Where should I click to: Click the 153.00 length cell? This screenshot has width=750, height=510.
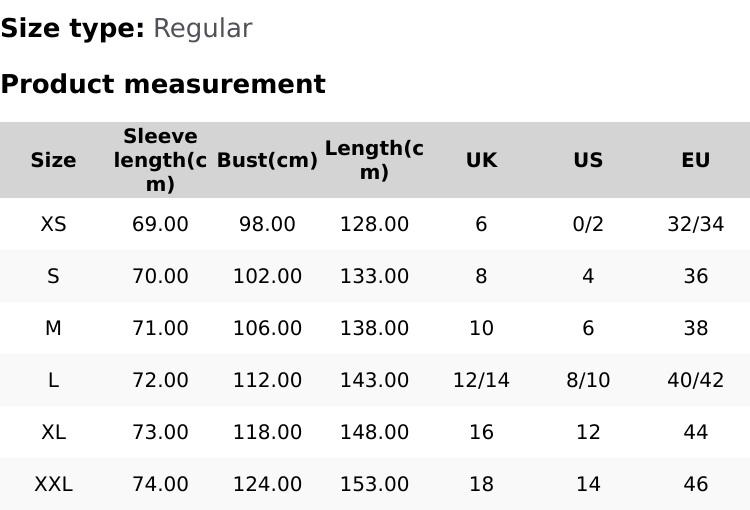pyautogui.click(x=374, y=484)
